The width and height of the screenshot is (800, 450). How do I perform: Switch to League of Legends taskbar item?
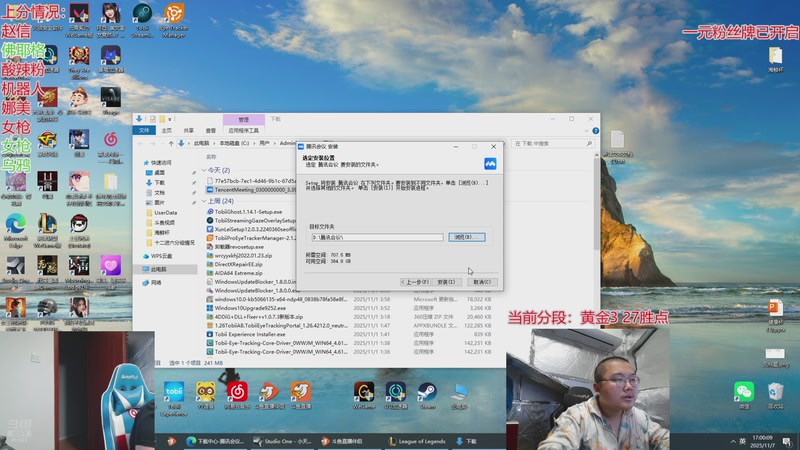[x=416, y=441]
